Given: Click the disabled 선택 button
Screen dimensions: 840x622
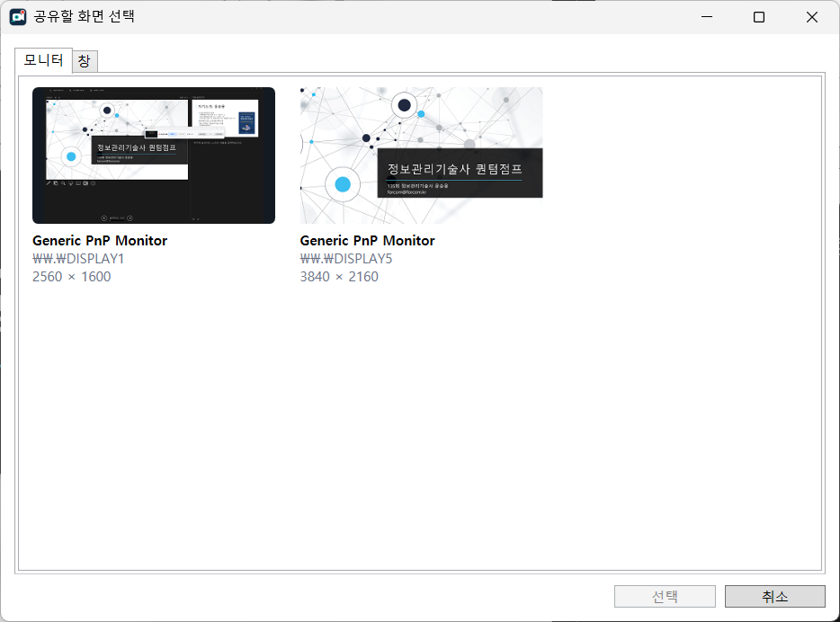Looking at the screenshot, I should pos(665,596).
